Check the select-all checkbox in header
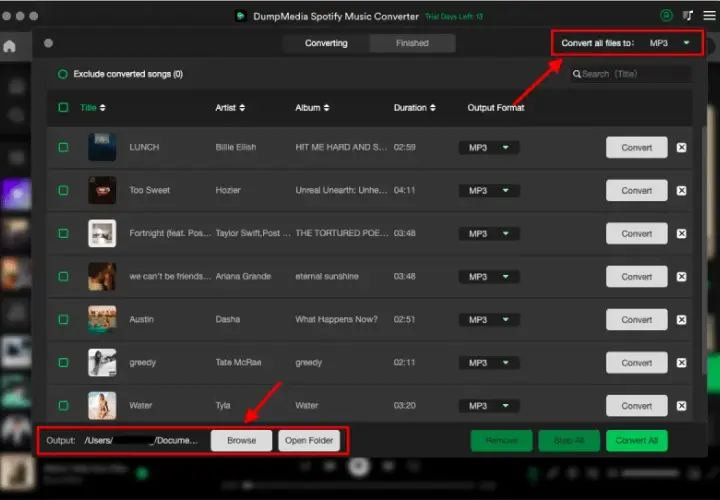 [x=63, y=107]
